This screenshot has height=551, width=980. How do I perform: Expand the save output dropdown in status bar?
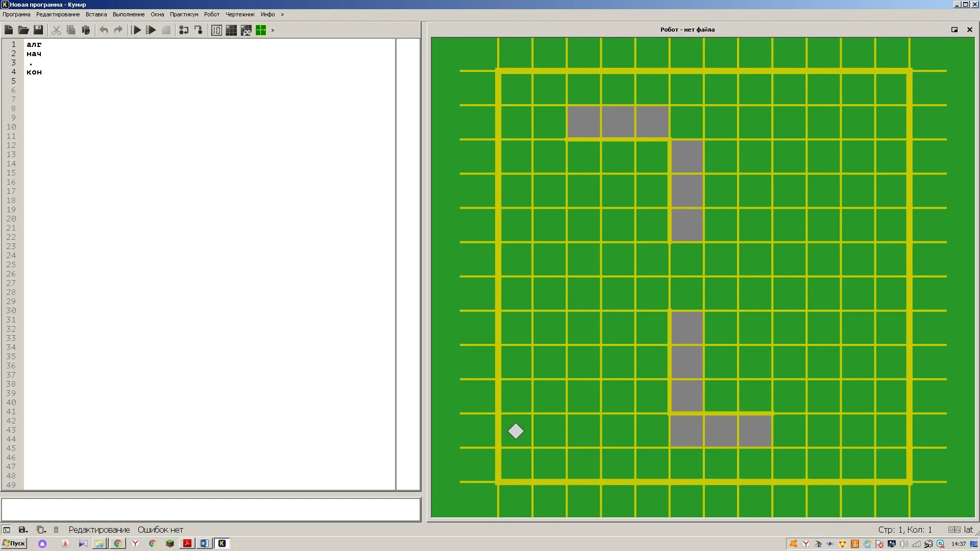(x=23, y=530)
